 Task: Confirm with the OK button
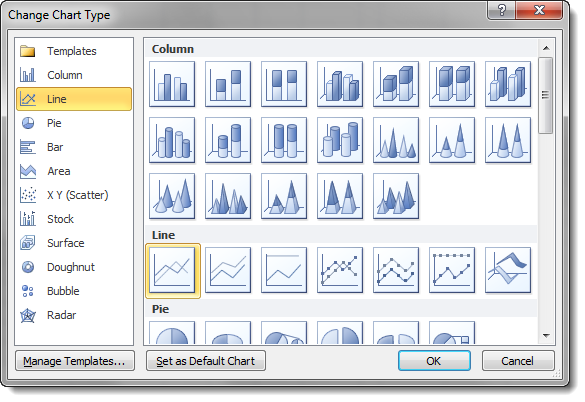pyautogui.click(x=434, y=361)
